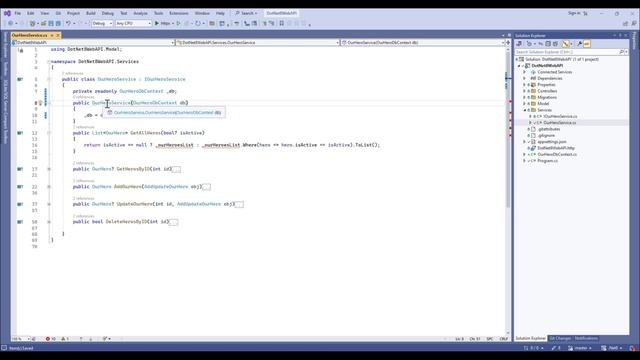
Task: Expand collapsed UpdateOurHero method body
Action: click(239, 204)
